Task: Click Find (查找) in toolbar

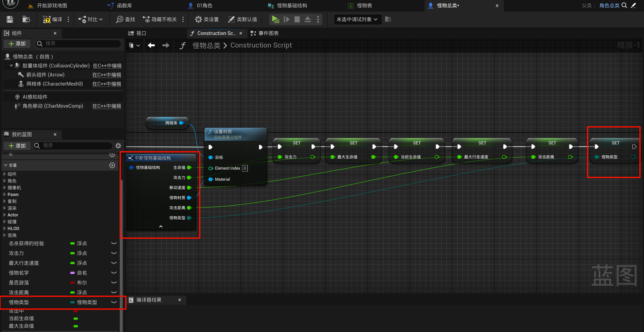Action: pos(126,19)
